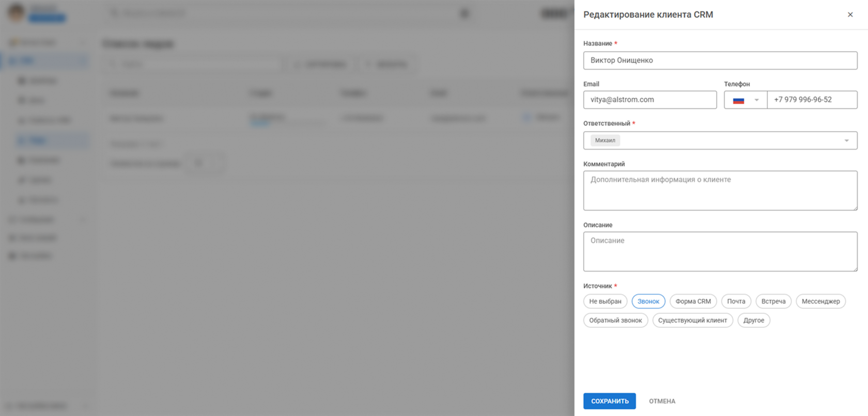The image size is (868, 416).
Task: Click the Михаил tag in Ответственный
Action: 605,140
